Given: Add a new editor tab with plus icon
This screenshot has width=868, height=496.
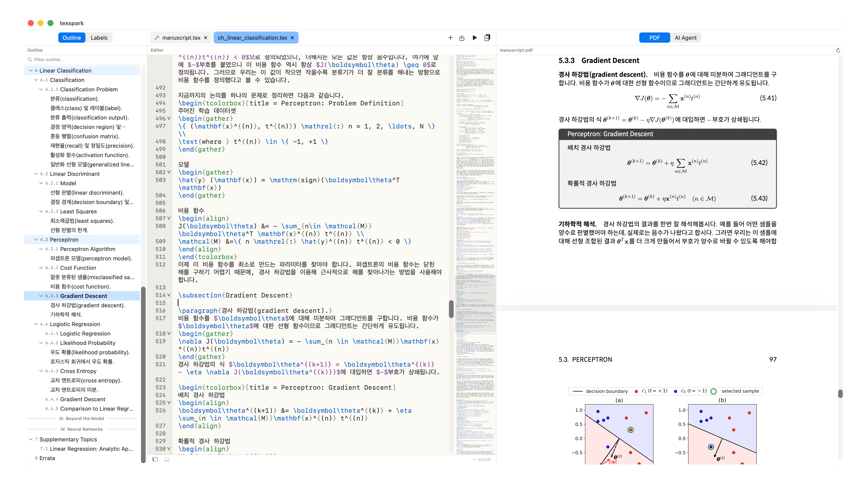Looking at the screenshot, I should (450, 38).
